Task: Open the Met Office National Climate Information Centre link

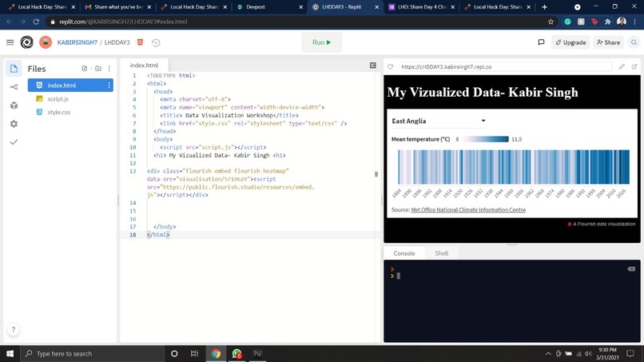Action: [468, 209]
